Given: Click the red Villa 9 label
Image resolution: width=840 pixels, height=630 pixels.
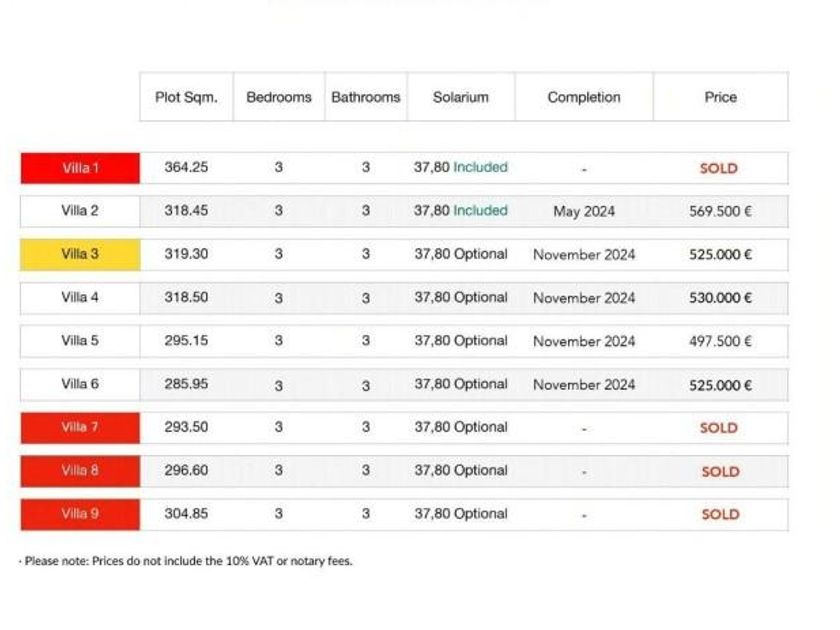Looking at the screenshot, I should (80, 514).
